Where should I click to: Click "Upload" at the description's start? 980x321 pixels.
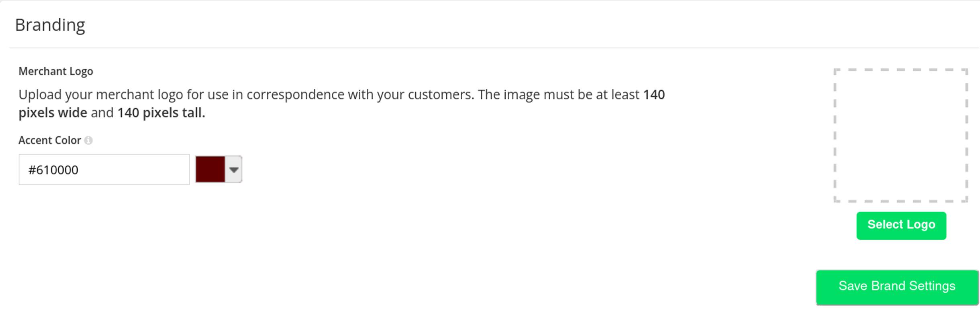click(x=40, y=95)
